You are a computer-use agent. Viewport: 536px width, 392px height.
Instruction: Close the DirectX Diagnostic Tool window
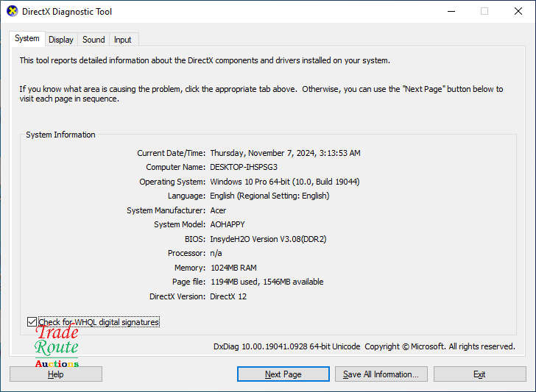[518, 12]
